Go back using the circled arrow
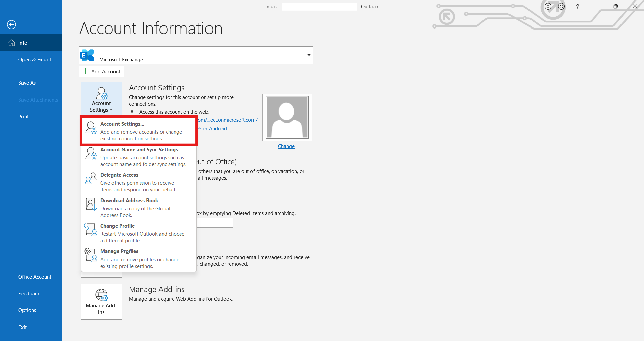Image resolution: width=644 pixels, height=341 pixels. tap(11, 24)
